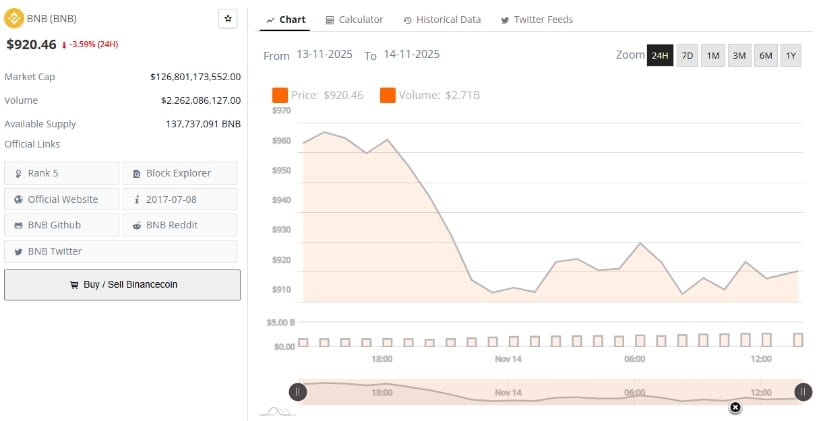
Task: Click the small remove icon below range slider
Action: click(735, 407)
